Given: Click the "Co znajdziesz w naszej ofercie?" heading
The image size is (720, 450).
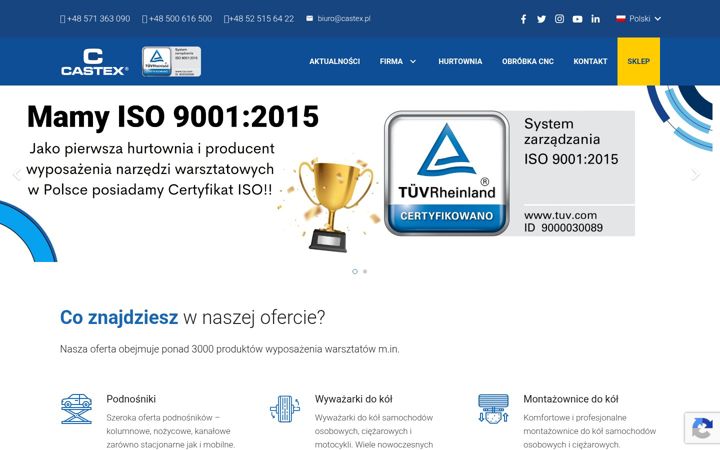Looking at the screenshot, I should click(192, 317).
